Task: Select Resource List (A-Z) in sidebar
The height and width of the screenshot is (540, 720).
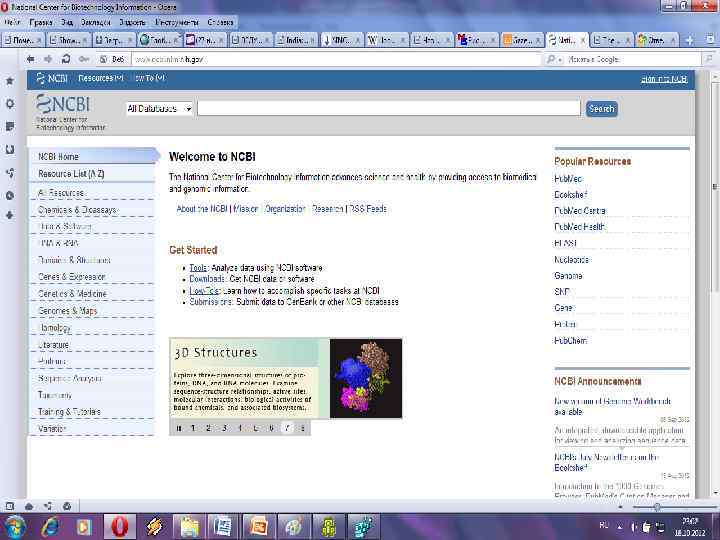Action: pos(71,174)
